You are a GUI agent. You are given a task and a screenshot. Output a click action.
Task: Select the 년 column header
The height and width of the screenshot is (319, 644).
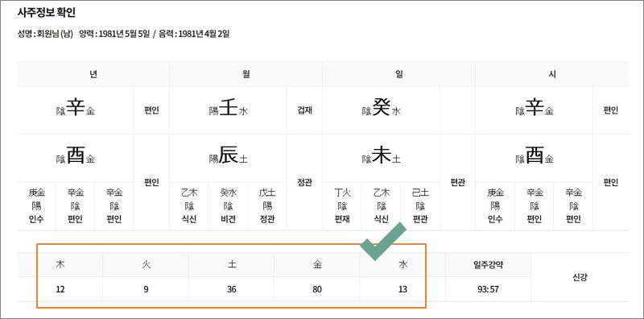[93, 74]
